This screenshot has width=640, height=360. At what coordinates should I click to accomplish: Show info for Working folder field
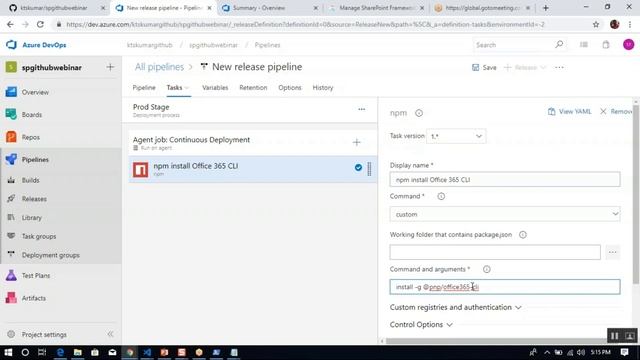point(522,235)
